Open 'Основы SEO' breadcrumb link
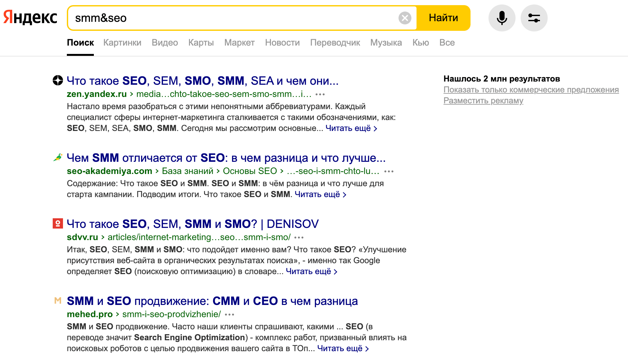This screenshot has height=364, width=628. tap(250, 171)
